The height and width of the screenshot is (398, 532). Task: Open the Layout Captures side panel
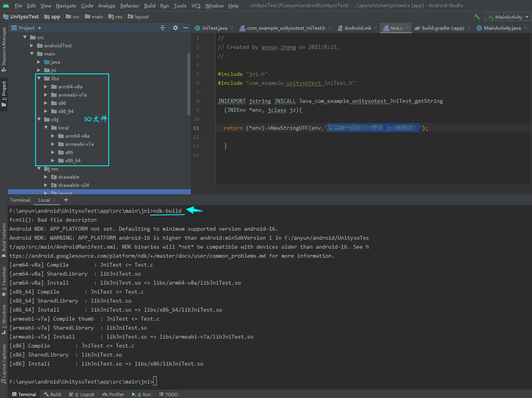(x=4, y=363)
